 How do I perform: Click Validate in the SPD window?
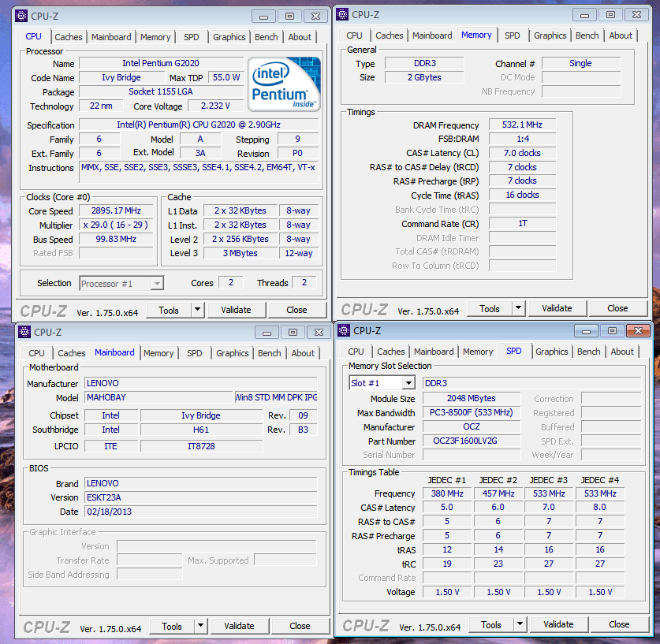click(558, 624)
